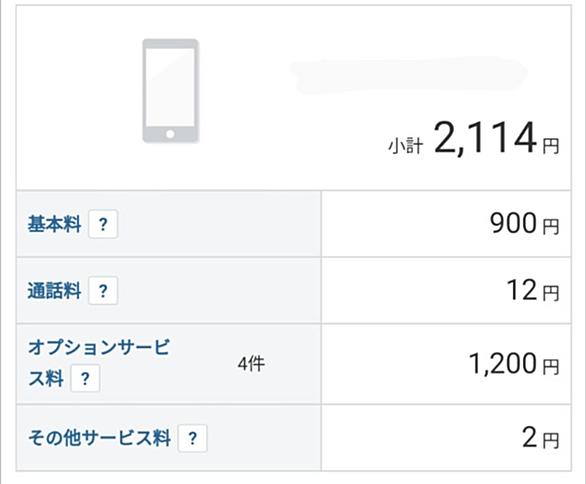Select the 通話料 label link
The width and height of the screenshot is (586, 484).
(55, 291)
